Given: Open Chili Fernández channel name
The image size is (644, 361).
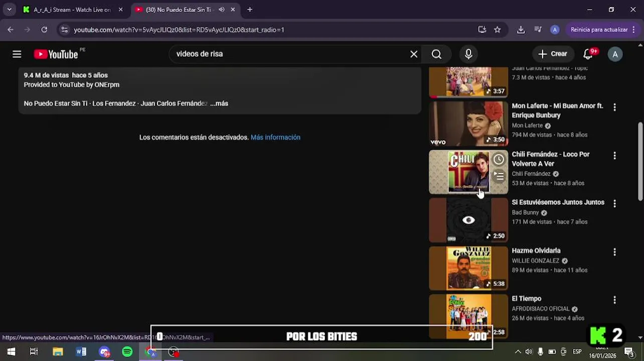Looking at the screenshot, I should 531,174.
